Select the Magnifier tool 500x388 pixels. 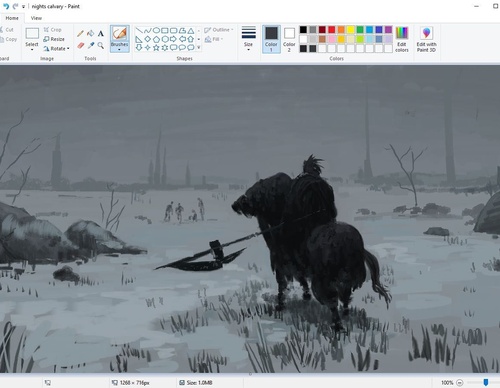click(101, 45)
